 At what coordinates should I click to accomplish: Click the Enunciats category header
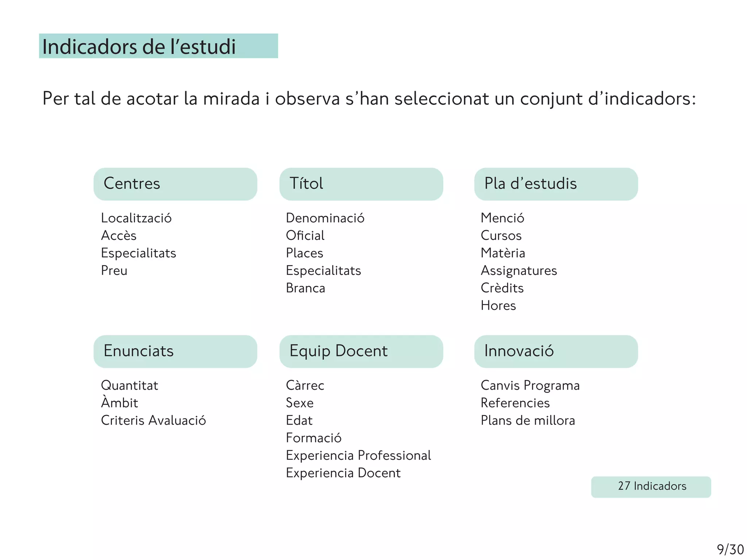point(175,351)
